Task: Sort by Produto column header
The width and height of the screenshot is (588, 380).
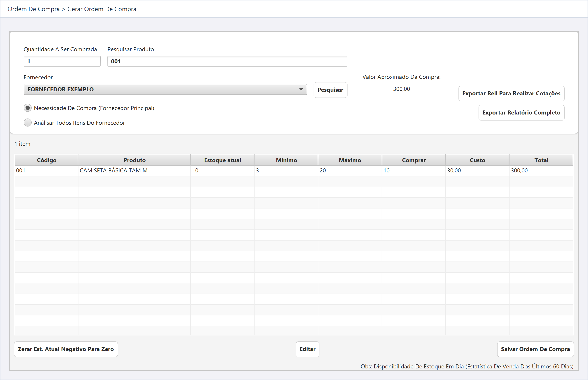Action: point(135,160)
